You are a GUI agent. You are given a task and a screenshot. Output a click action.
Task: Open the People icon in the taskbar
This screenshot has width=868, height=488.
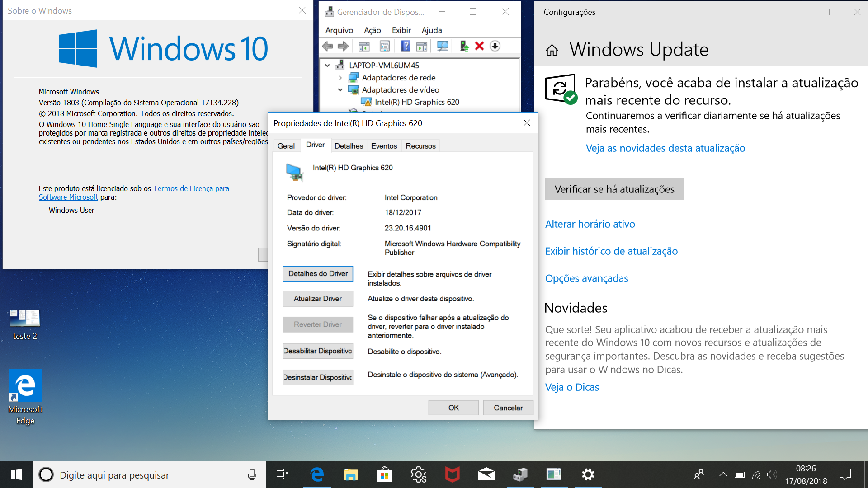click(x=698, y=474)
